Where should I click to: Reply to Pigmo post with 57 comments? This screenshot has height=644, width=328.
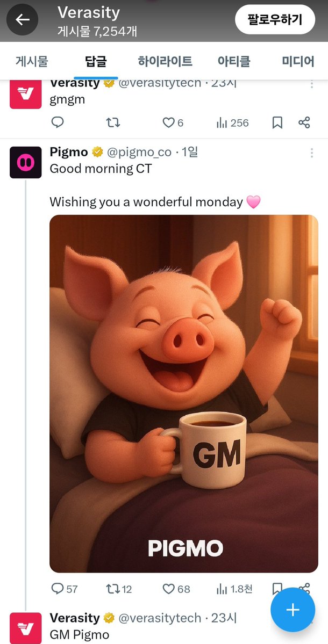point(64,589)
